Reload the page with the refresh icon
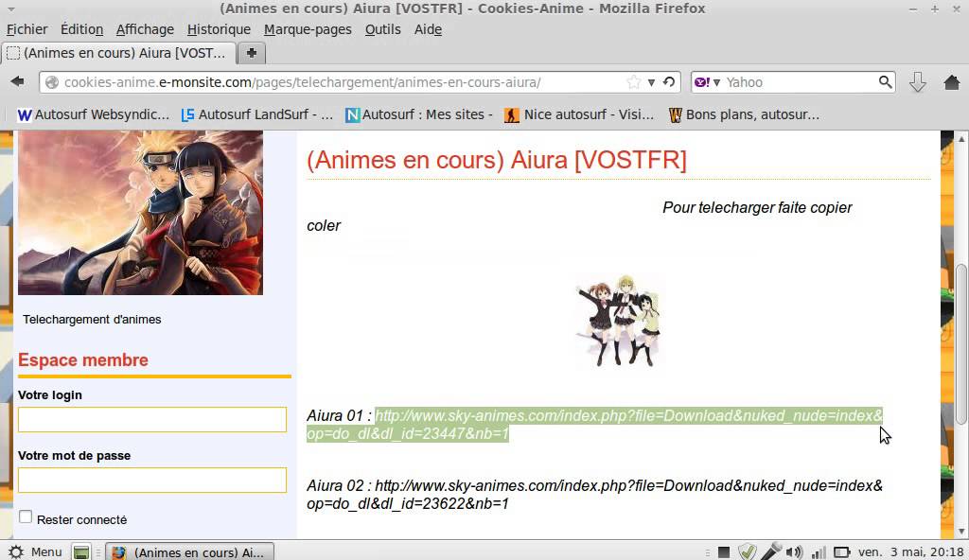 669,82
